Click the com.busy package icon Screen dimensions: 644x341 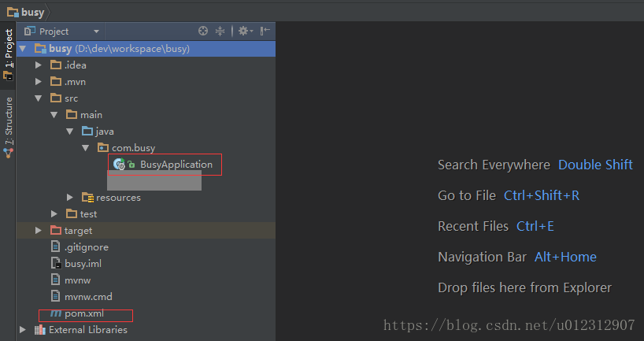[x=102, y=147]
